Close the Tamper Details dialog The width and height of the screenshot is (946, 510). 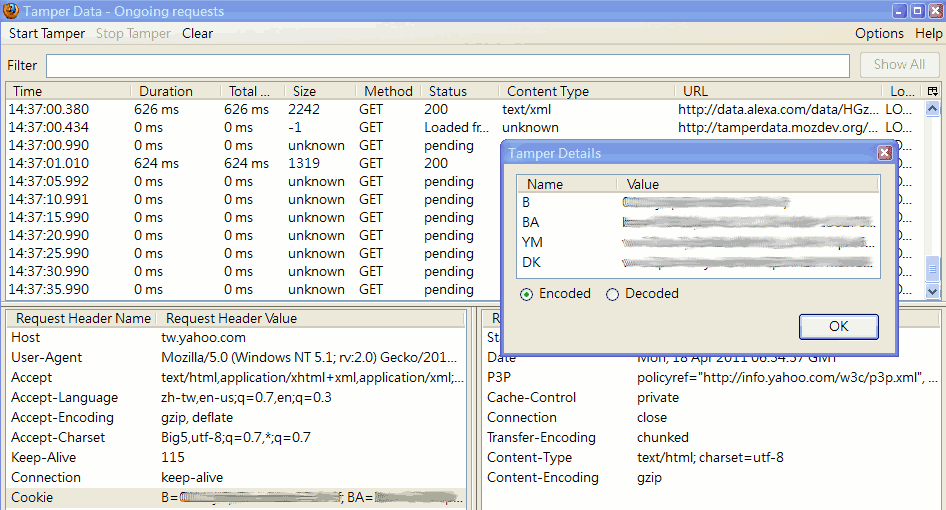[x=884, y=153]
